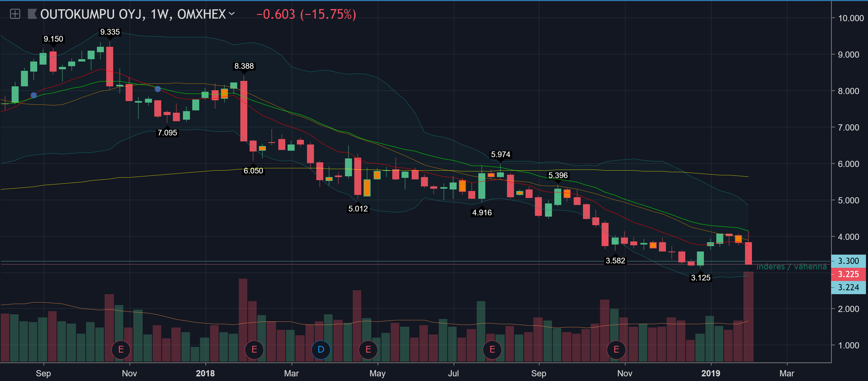Open the earnings E marker between 2018 and Mar

pyautogui.click(x=254, y=349)
